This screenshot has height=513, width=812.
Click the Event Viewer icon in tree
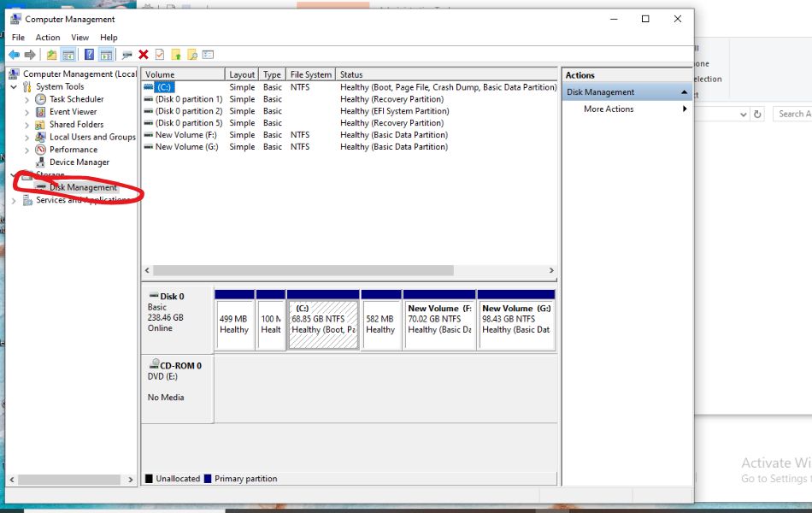click(x=40, y=112)
